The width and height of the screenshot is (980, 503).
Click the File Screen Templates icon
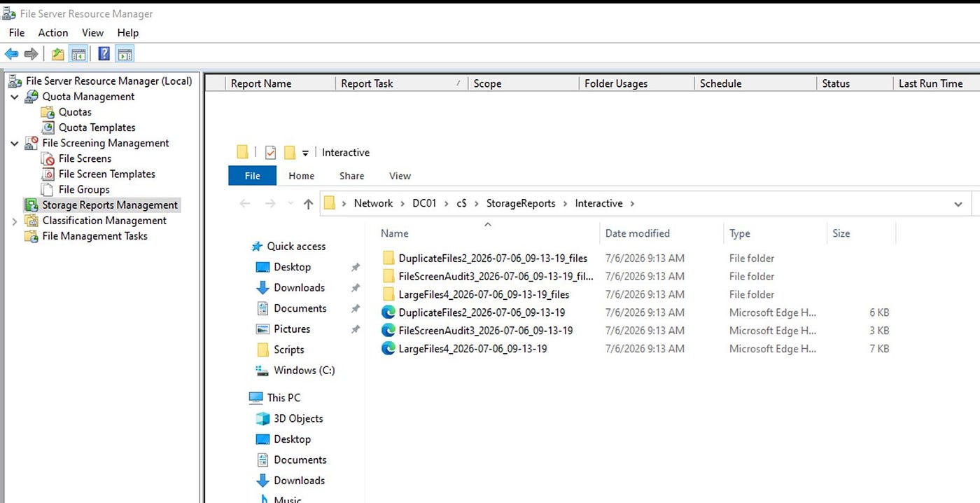pyautogui.click(x=48, y=174)
